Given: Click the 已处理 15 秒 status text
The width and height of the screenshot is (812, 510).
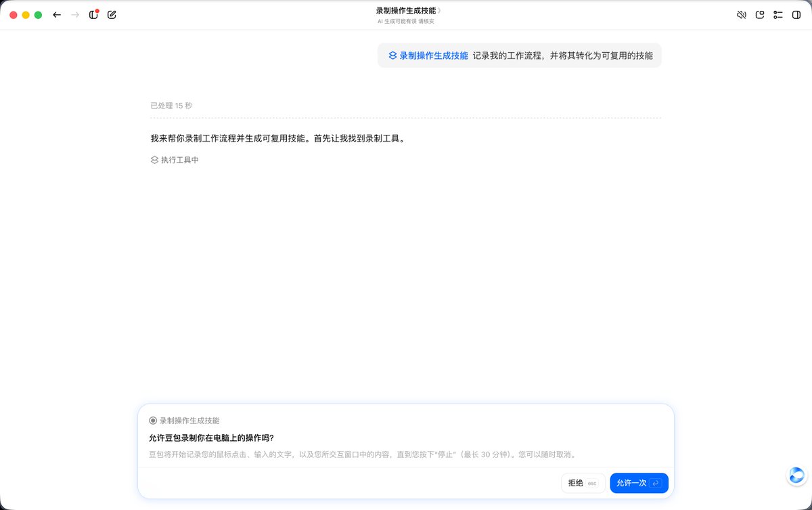Looking at the screenshot, I should 171,106.
